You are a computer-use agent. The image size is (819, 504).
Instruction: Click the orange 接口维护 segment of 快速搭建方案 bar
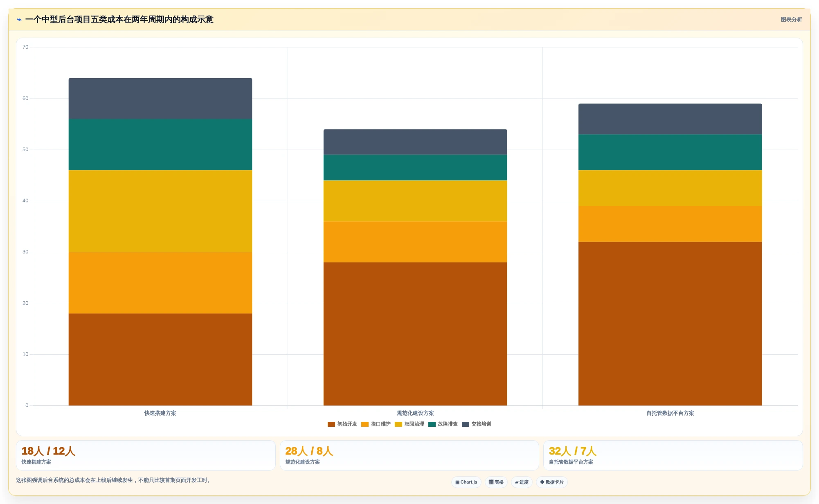tap(160, 283)
